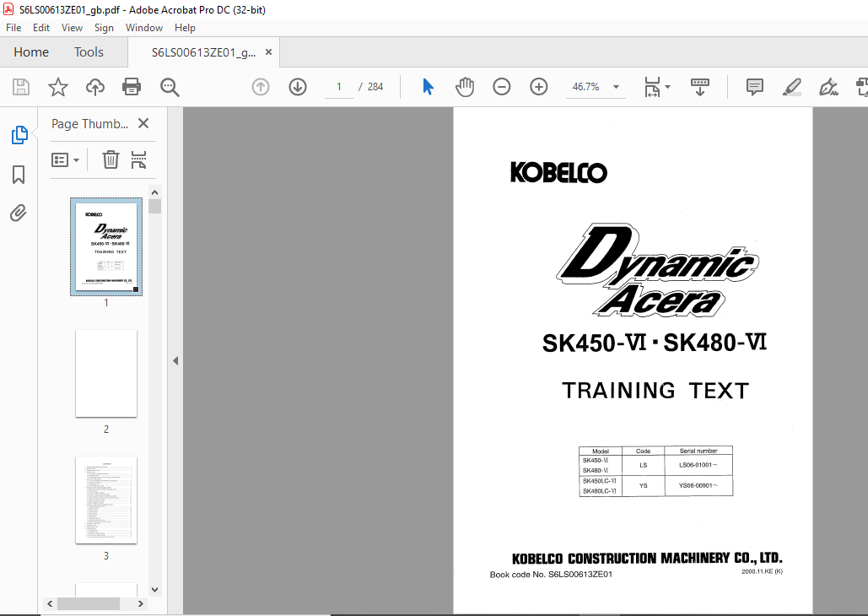
Task: Click the '/ 284' total pages label
Action: [371, 87]
